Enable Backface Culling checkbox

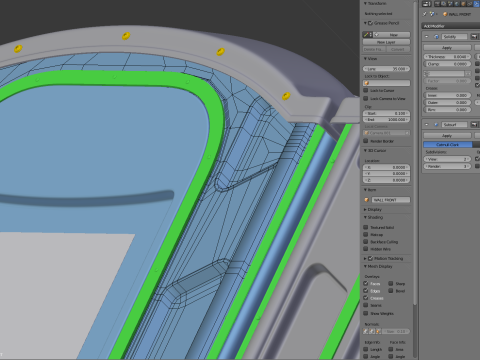[366, 242]
